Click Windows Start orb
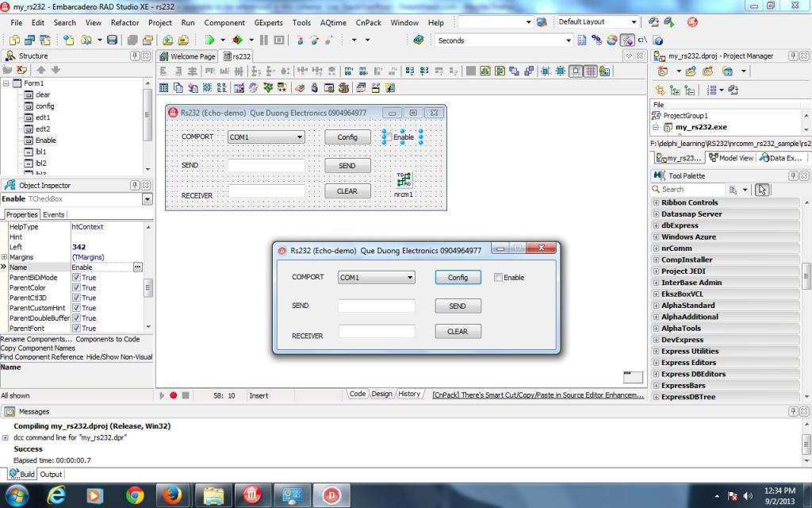This screenshot has width=812, height=508. point(17,495)
